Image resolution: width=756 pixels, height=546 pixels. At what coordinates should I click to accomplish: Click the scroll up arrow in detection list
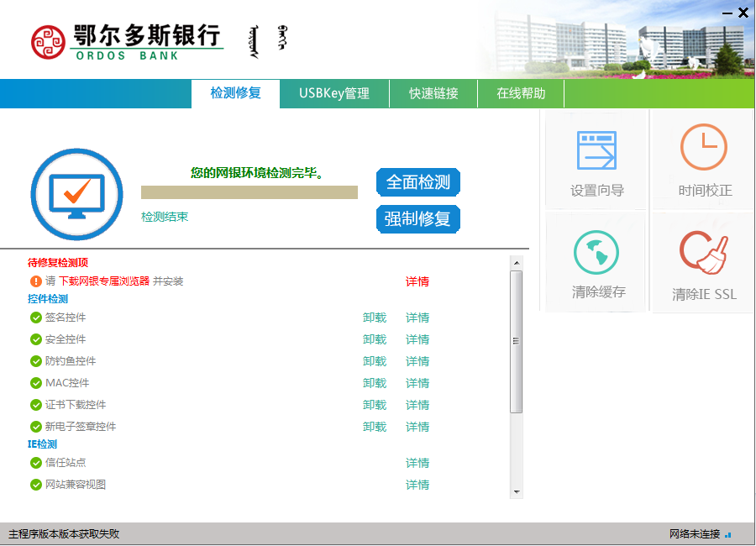pos(517,262)
